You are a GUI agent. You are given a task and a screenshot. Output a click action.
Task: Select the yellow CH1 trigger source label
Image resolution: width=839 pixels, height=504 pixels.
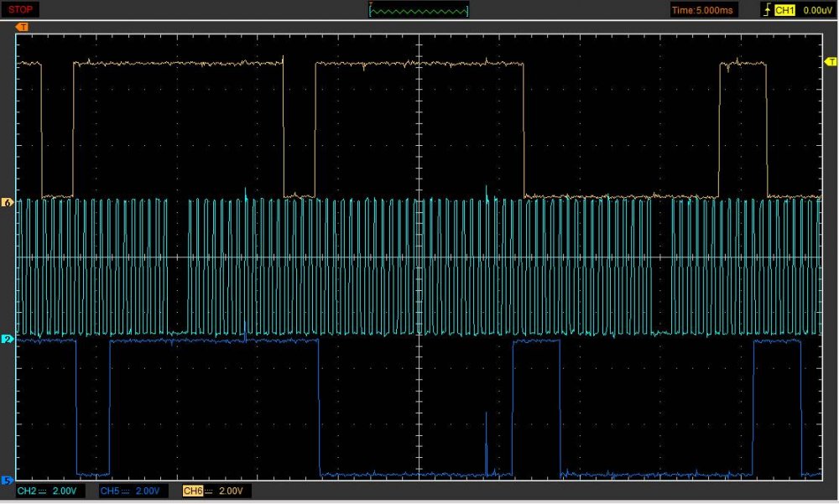coord(785,10)
